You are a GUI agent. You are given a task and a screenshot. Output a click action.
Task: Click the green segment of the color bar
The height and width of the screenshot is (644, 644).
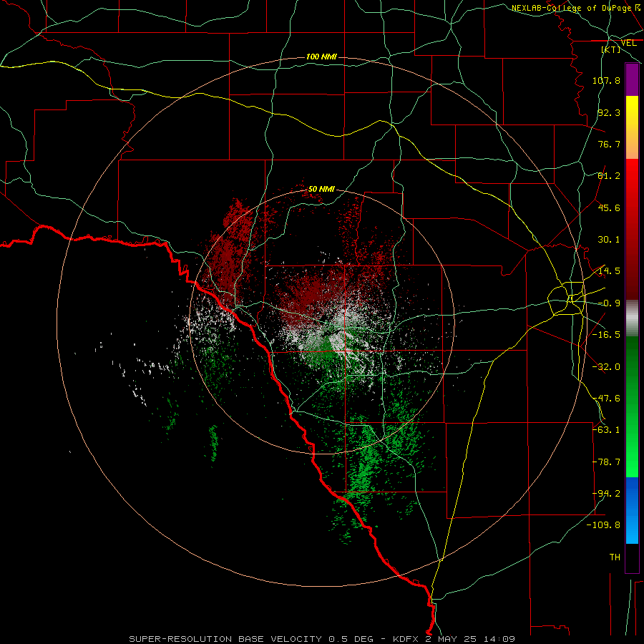point(632,406)
